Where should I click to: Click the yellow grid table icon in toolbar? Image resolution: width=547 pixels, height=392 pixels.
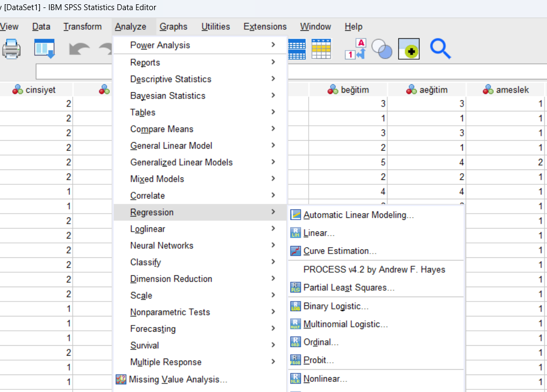pos(321,49)
